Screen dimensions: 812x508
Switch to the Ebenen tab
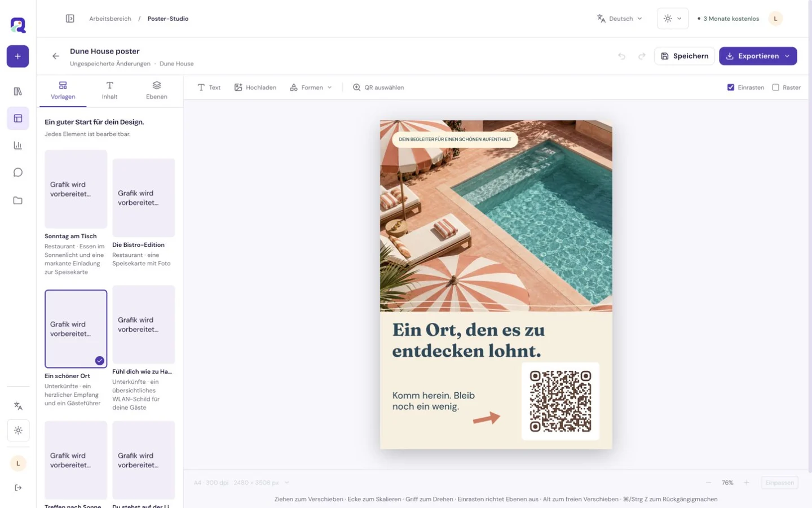point(156,90)
